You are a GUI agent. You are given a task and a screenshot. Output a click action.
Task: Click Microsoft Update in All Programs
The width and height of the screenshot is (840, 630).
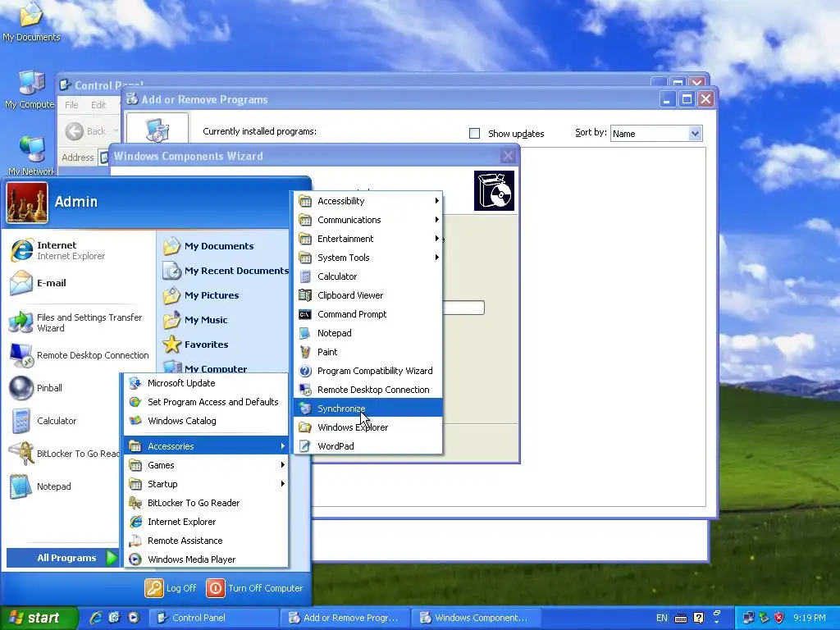coord(206,383)
